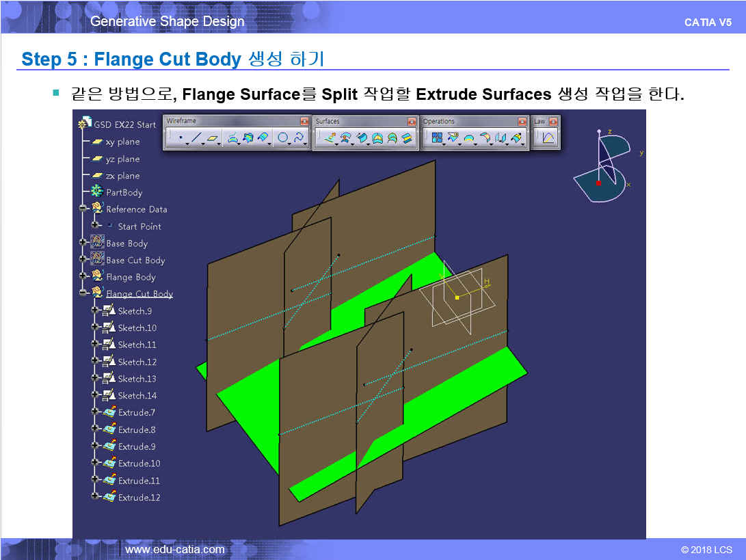Click the last icon in the Surfaces toolbar

408,138
